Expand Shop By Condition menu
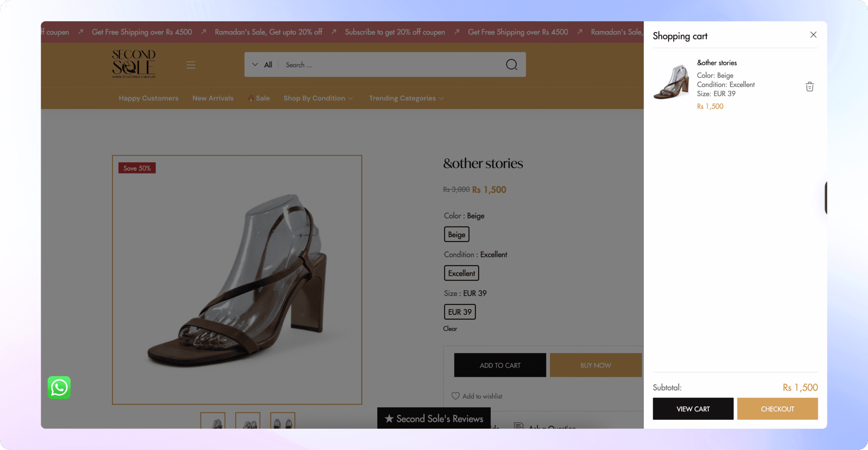The width and height of the screenshot is (868, 450). pyautogui.click(x=318, y=98)
